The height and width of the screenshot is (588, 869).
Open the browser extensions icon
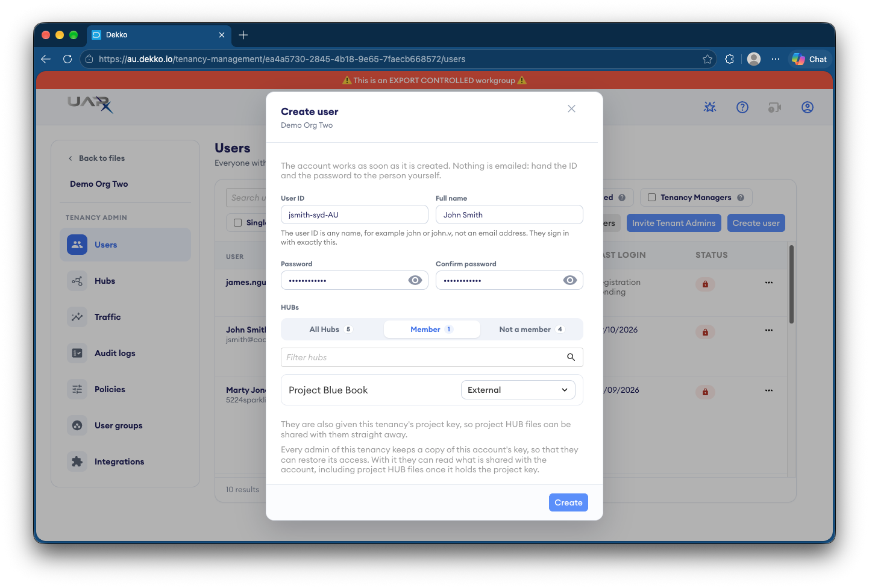click(x=730, y=59)
